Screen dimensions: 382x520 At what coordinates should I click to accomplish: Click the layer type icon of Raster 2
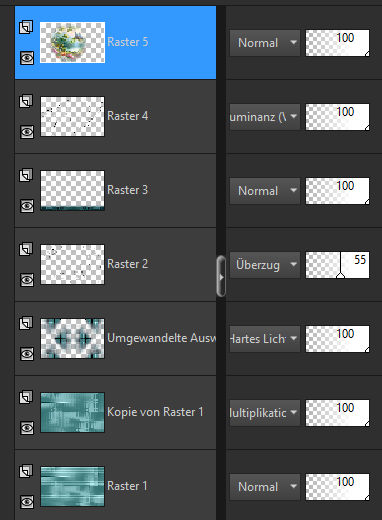pos(26,249)
